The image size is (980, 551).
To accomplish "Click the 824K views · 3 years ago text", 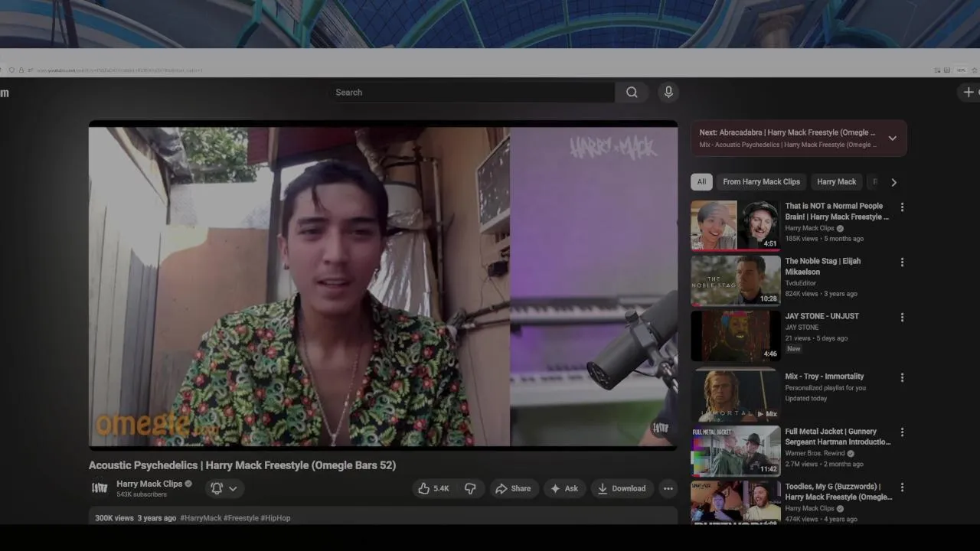I will 821,294.
